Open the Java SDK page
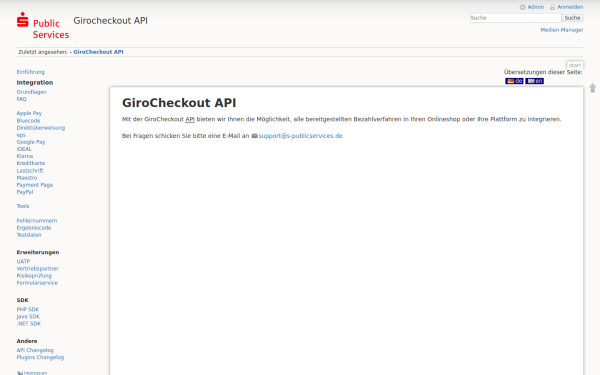Image resolution: width=600 pixels, height=375 pixels. (x=28, y=316)
